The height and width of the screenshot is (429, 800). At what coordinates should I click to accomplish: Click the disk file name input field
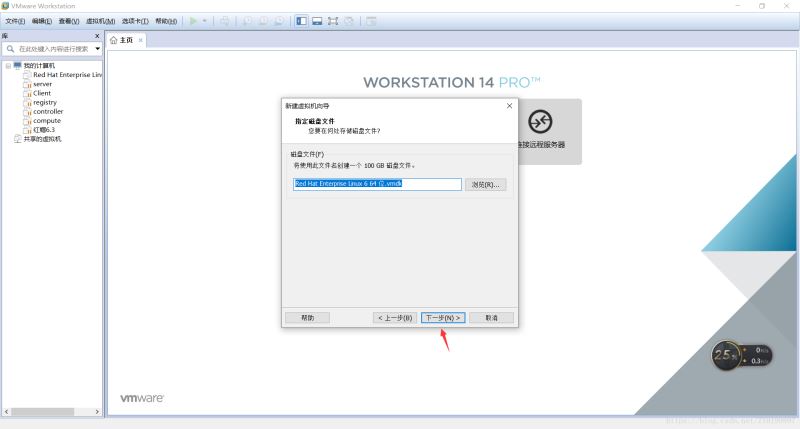[x=377, y=184]
